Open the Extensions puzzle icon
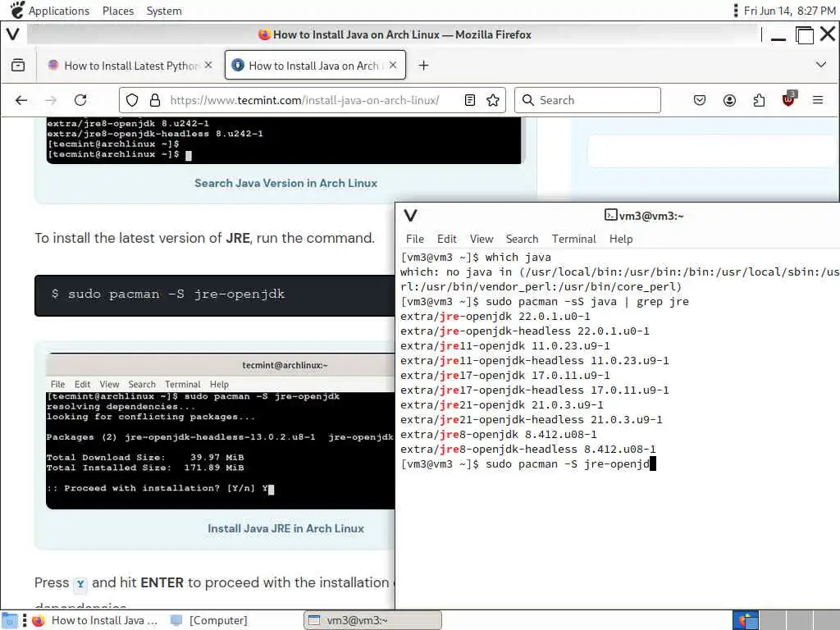The height and width of the screenshot is (630, 840). [759, 100]
